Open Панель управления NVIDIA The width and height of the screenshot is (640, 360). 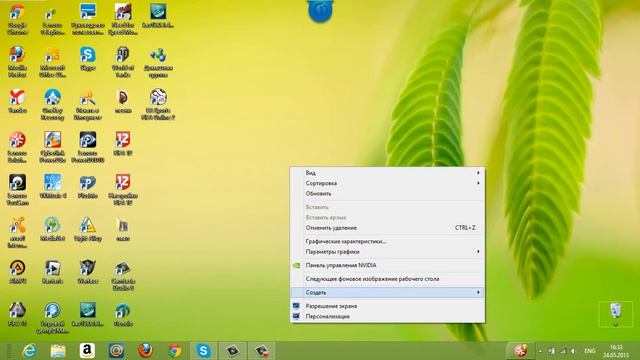pos(387,265)
